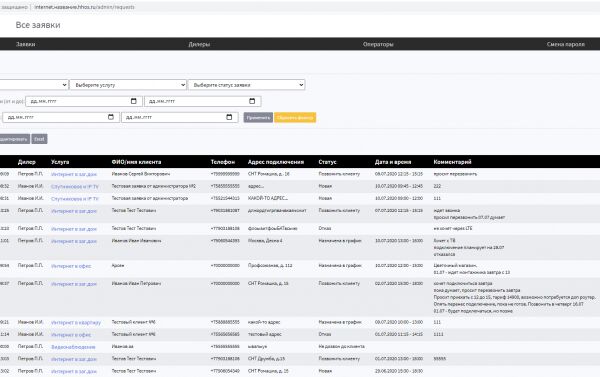The width and height of the screenshot is (600, 377).
Task: Click the 'Арсен' client name cell
Action: pyautogui.click(x=118, y=265)
